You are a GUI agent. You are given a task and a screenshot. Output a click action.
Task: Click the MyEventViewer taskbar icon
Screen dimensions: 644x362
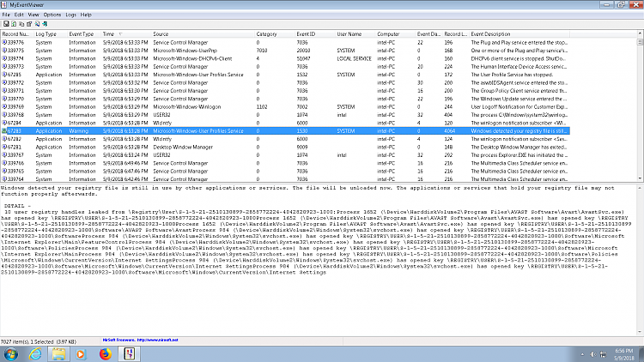click(129, 353)
